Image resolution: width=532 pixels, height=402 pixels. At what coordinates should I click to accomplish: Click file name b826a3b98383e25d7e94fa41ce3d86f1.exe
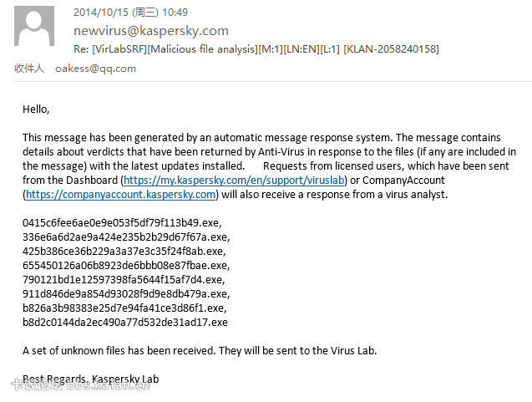click(124, 308)
